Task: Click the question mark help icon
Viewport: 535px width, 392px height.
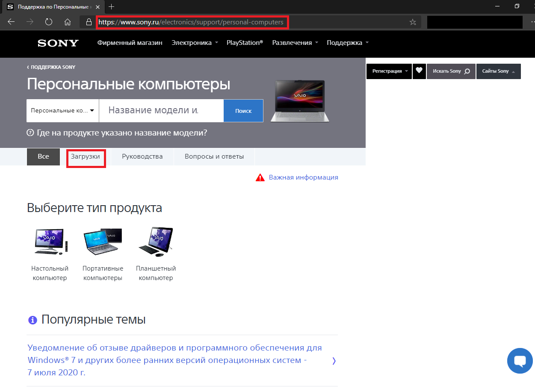Action: 30,133
